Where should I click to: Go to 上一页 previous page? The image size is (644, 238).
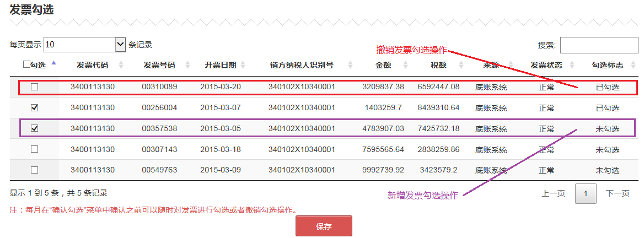[x=553, y=194]
